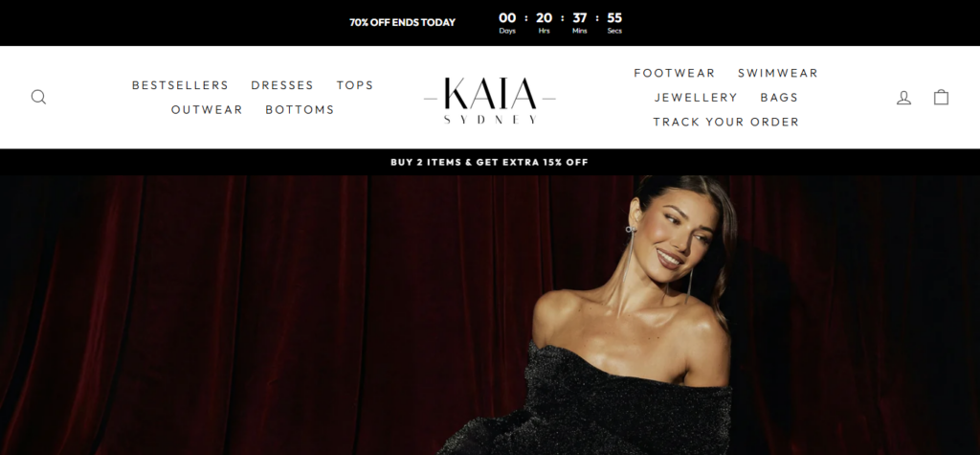This screenshot has width=980, height=455.
Task: Visit the Swimwear section
Action: click(x=777, y=73)
